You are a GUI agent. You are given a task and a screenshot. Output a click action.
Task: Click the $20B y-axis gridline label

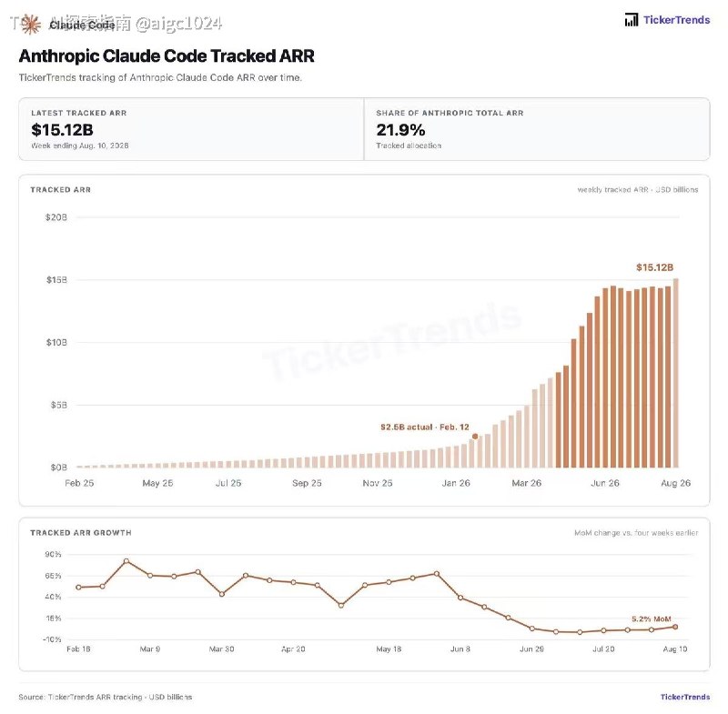tap(56, 217)
